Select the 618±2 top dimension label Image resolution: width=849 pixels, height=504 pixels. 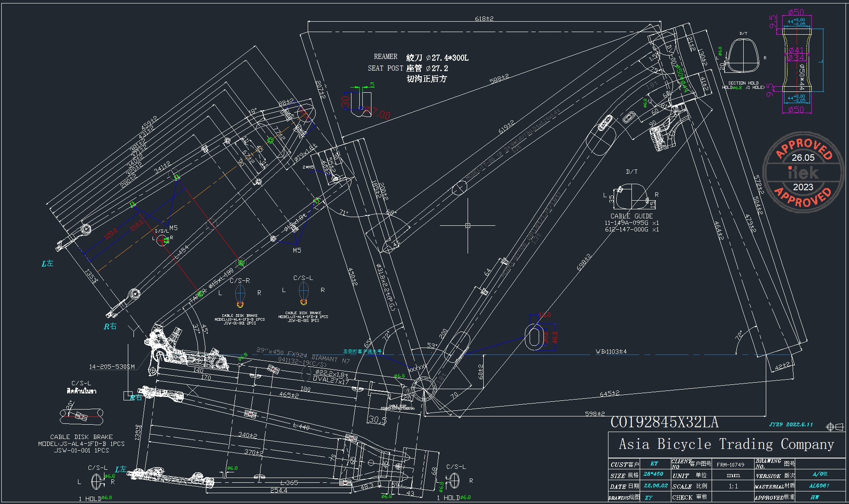tap(484, 19)
